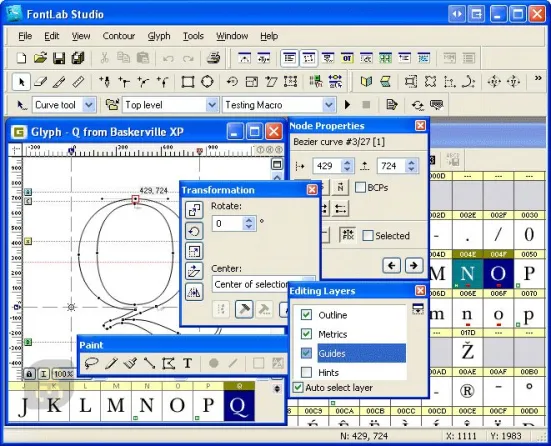Select the Eraser tool in toolbar
551x446 pixels.
coord(40,82)
